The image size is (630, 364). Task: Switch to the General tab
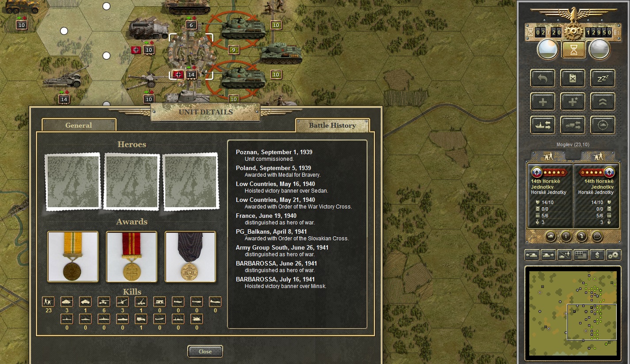[79, 125]
